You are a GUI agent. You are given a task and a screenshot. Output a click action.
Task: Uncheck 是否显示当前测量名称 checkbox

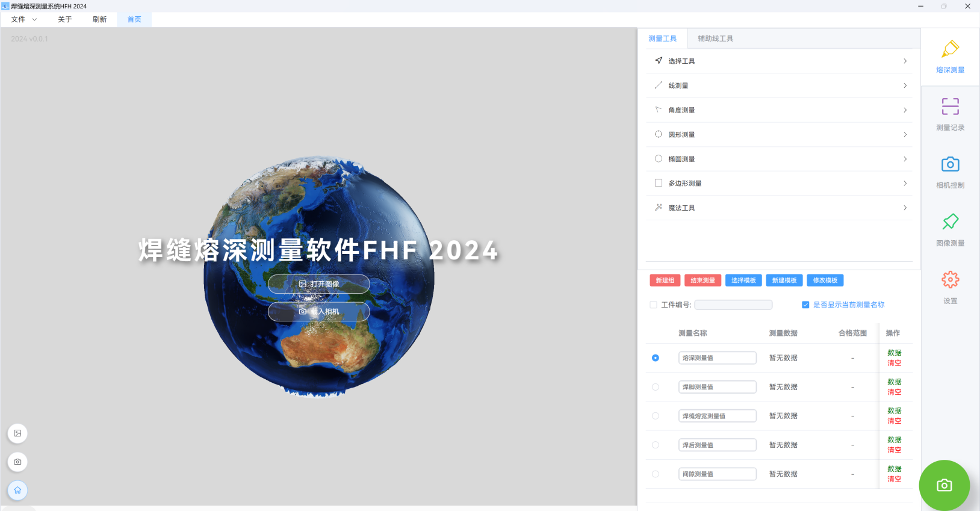(x=805, y=305)
